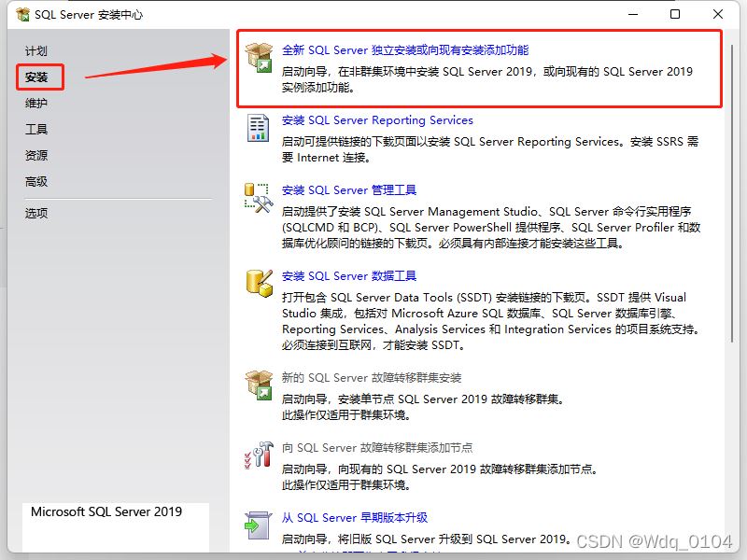This screenshot has width=747, height=560.
Task: Open 全新 SQL Server 独立安装 link
Action: [405, 50]
